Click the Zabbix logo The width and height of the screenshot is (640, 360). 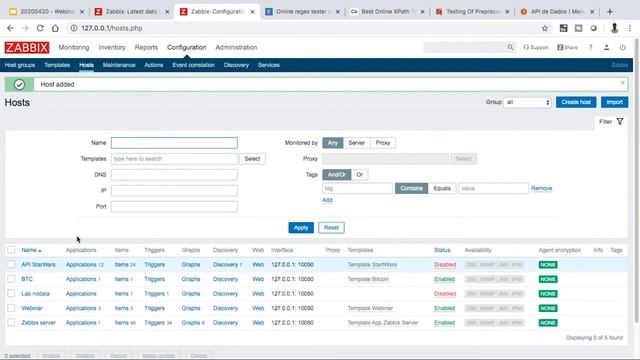click(27, 48)
